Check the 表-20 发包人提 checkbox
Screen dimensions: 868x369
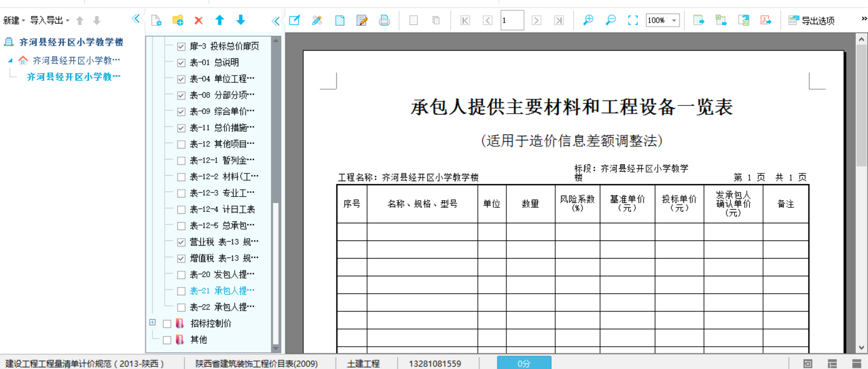pyautogui.click(x=181, y=274)
